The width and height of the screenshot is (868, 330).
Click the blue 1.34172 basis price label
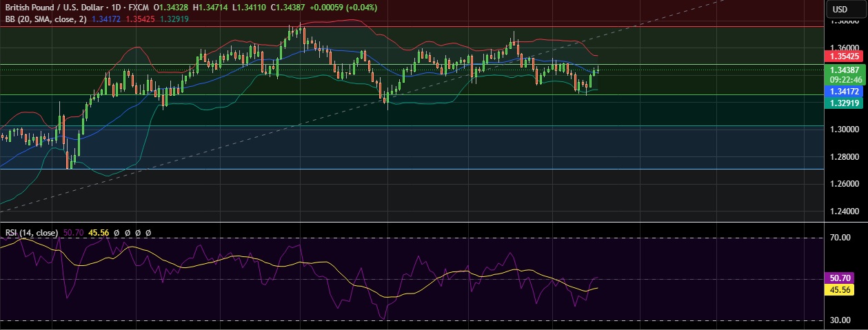pyautogui.click(x=845, y=91)
